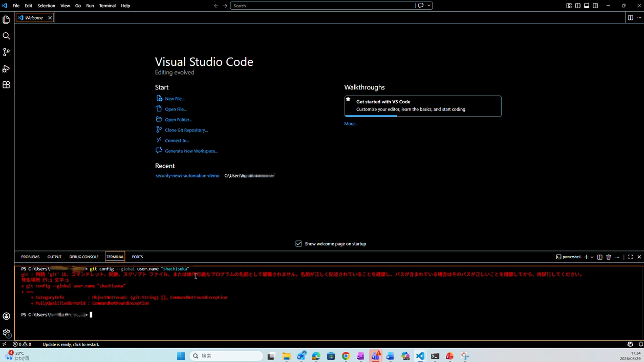Open Get started with VS Code walkthrough
Viewport: 644px width, 362px height.
pyautogui.click(x=423, y=106)
